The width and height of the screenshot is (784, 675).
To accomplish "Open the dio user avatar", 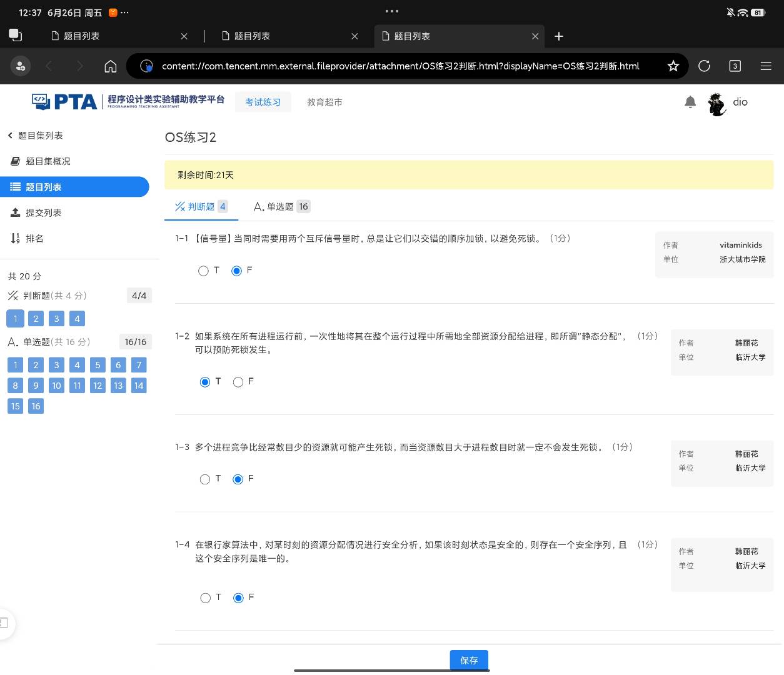I will tap(716, 104).
